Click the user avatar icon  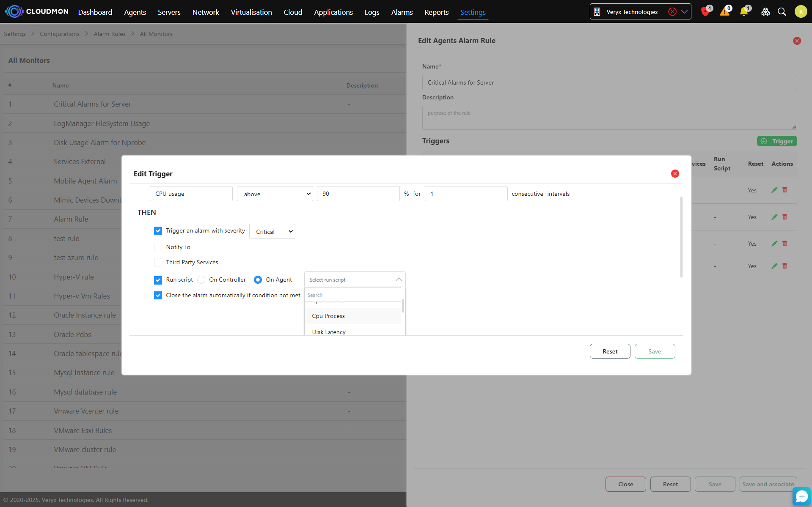pos(801,12)
